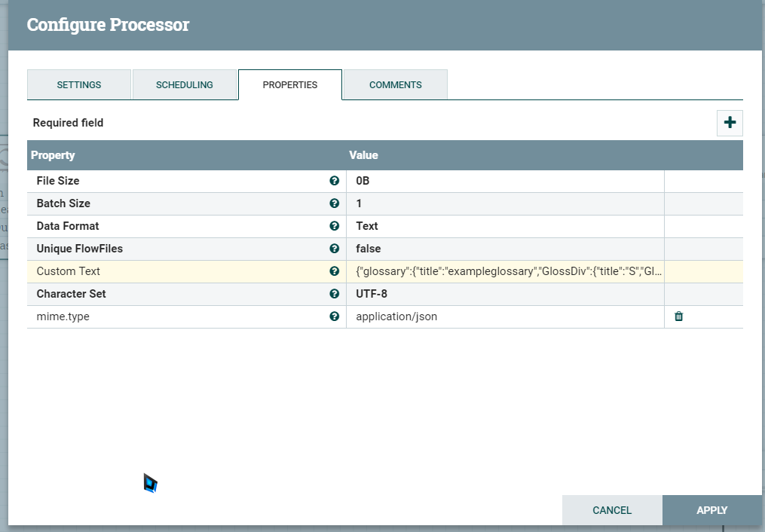Show help for Batch Size property
The image size is (765, 532).
click(334, 203)
